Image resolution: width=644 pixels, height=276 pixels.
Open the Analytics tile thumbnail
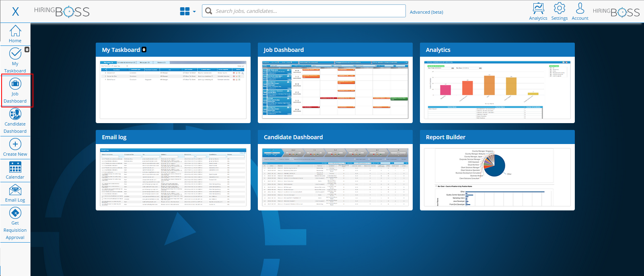pos(497,90)
